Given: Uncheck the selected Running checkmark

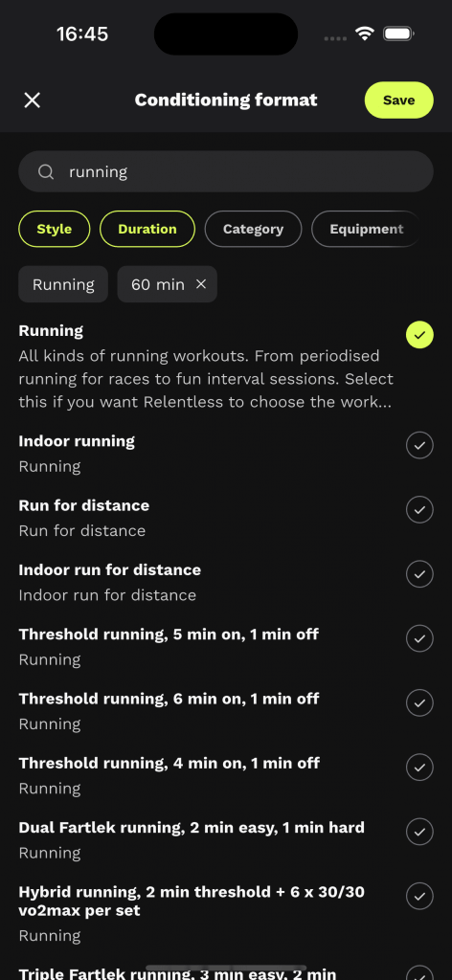Looking at the screenshot, I should click(419, 334).
